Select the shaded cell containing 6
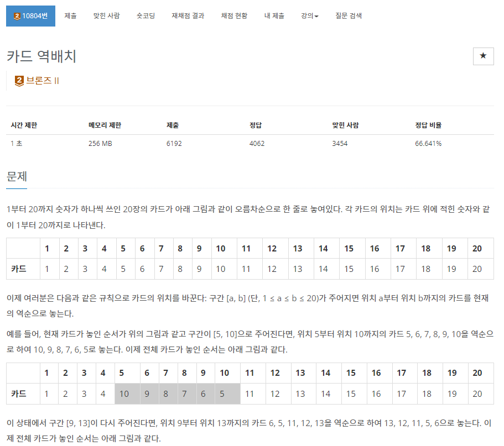 (x=206, y=393)
